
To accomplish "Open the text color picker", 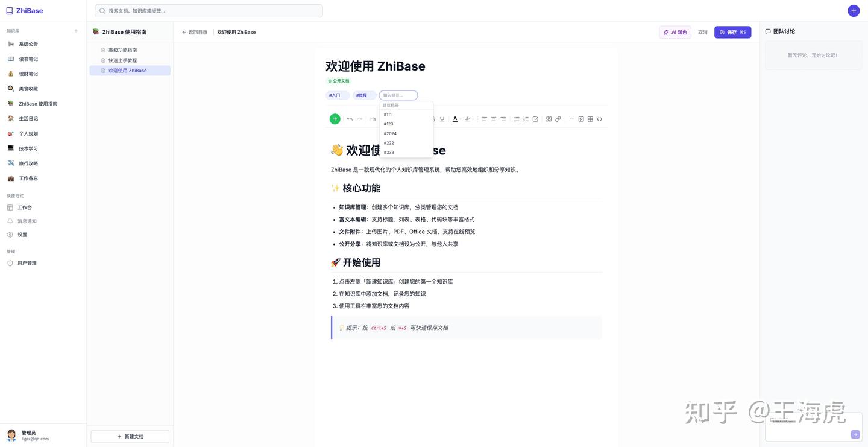I will [456, 119].
